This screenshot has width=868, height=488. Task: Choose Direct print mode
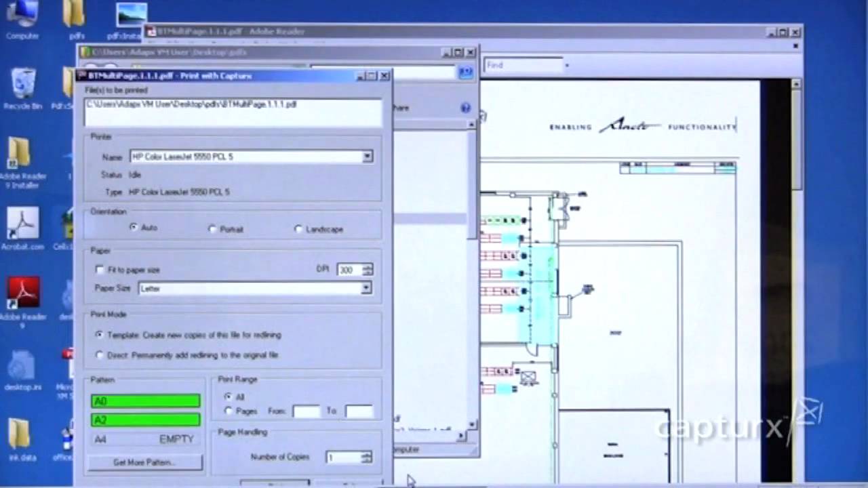point(100,354)
